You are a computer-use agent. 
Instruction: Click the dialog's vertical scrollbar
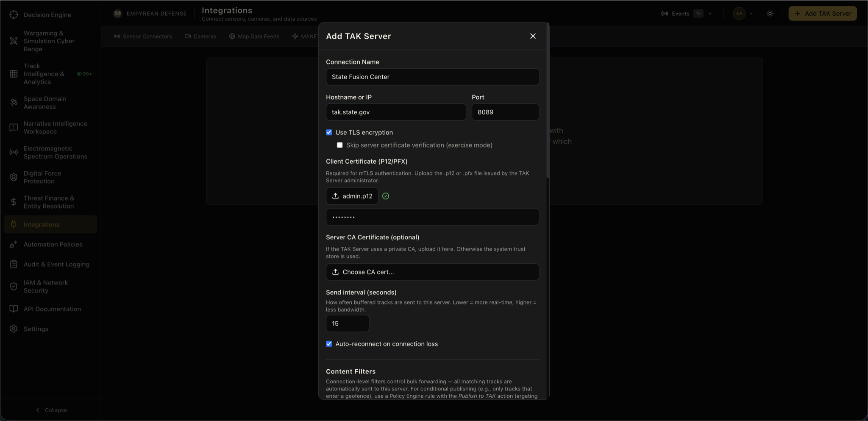(x=548, y=100)
